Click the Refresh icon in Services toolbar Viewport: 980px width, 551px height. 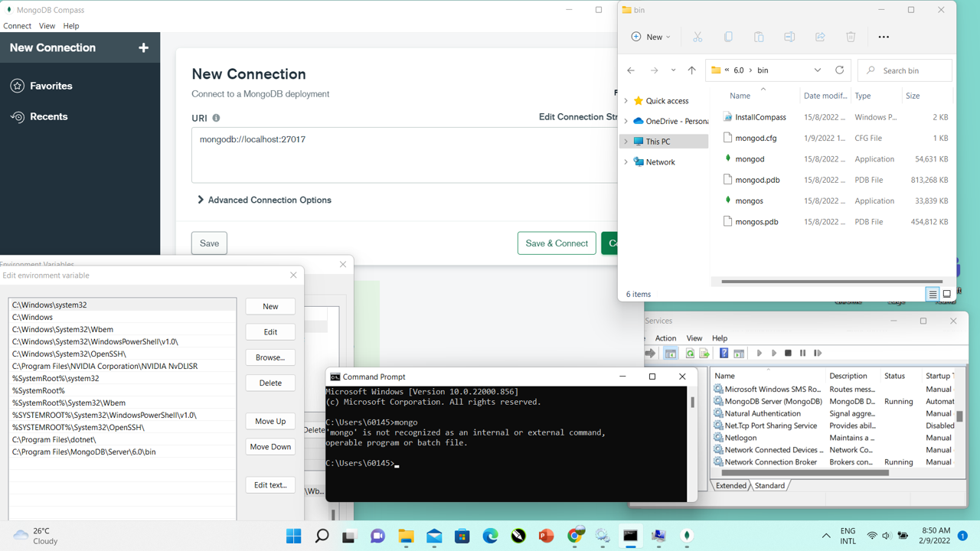[x=690, y=354]
